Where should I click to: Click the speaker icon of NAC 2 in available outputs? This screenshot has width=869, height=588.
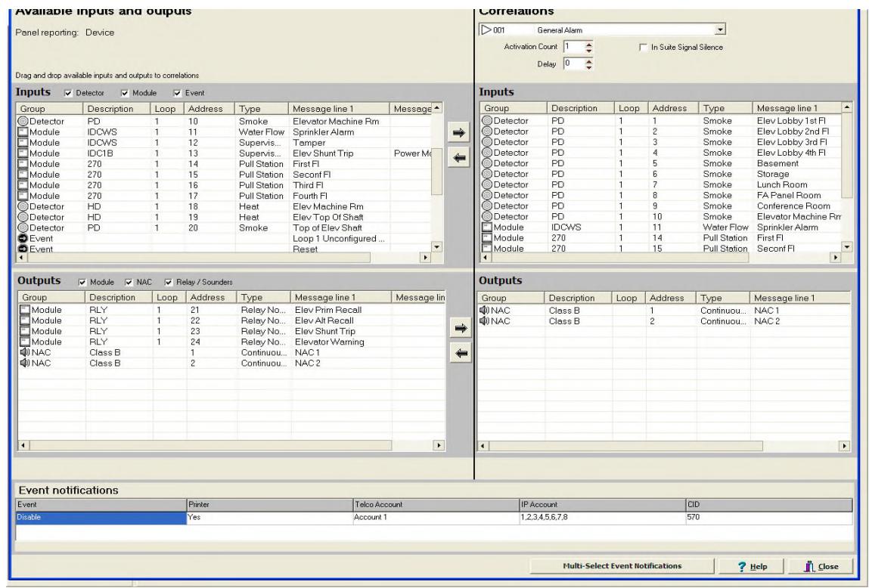(x=25, y=363)
